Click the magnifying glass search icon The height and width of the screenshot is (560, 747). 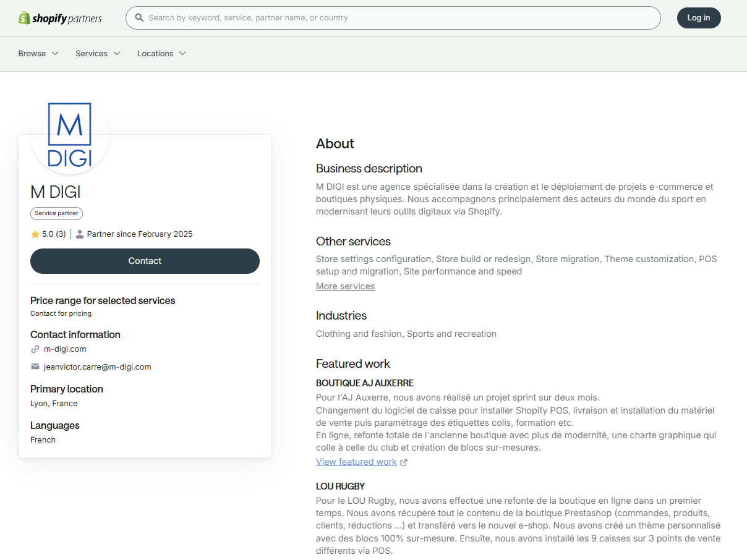tap(140, 18)
